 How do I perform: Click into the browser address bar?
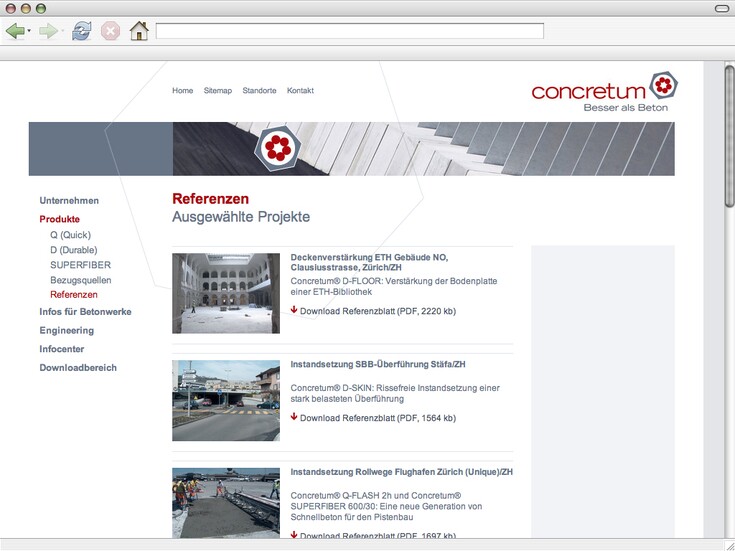[350, 31]
